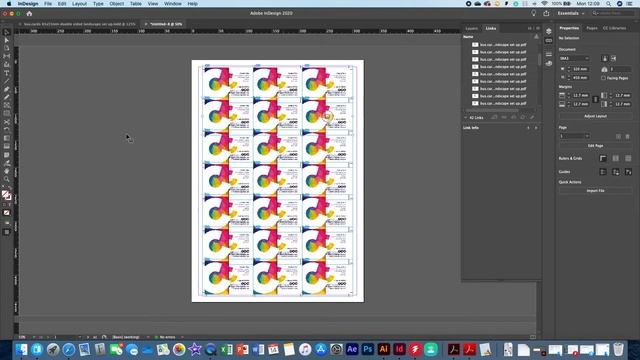The image size is (640, 360).
Task: Toggle Show Guides button
Action: [x=603, y=172]
